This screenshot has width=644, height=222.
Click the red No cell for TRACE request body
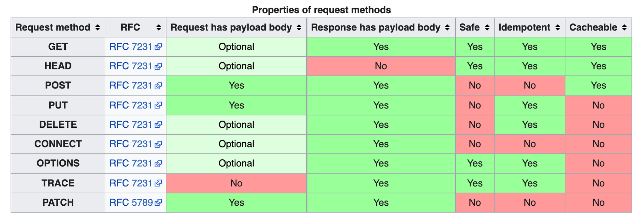coord(236,183)
